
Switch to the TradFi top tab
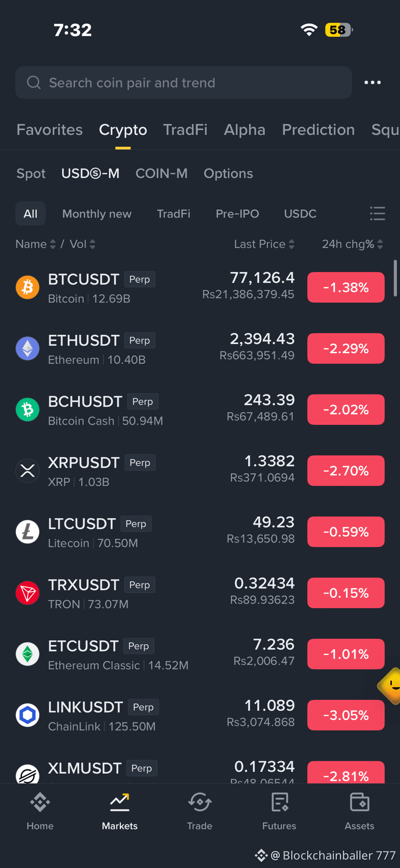point(185,130)
